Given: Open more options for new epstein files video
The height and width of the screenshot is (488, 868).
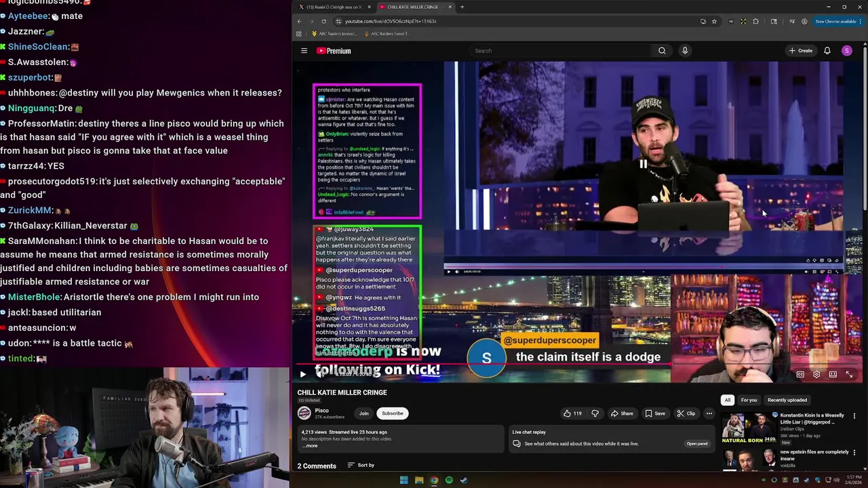Looking at the screenshot, I should [854, 453].
